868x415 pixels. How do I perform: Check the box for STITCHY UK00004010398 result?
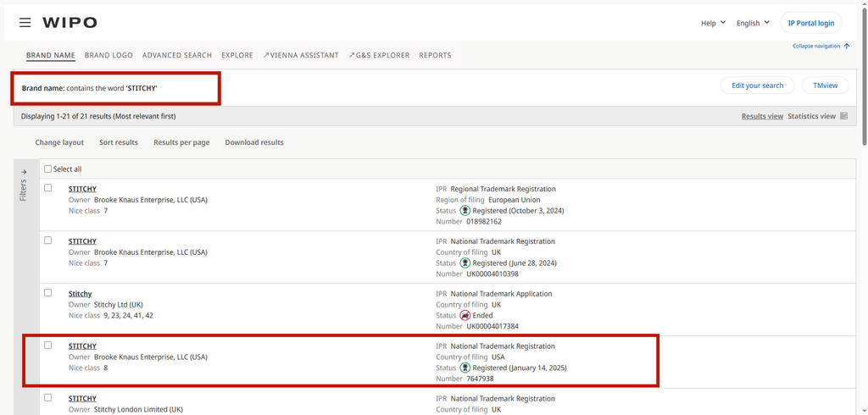pos(48,241)
